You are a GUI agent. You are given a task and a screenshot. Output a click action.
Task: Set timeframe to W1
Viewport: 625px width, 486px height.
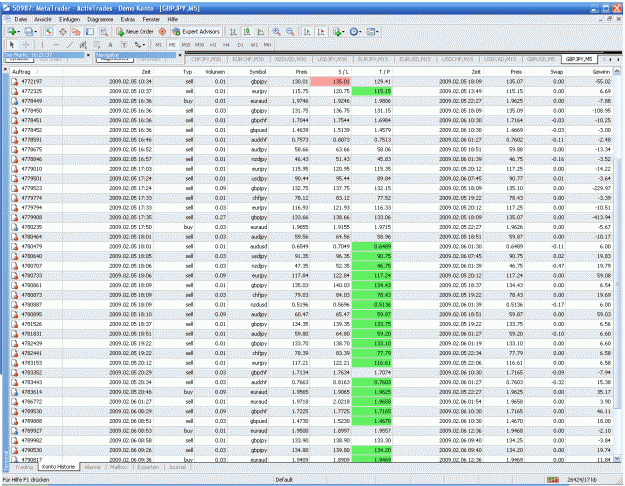(254, 45)
